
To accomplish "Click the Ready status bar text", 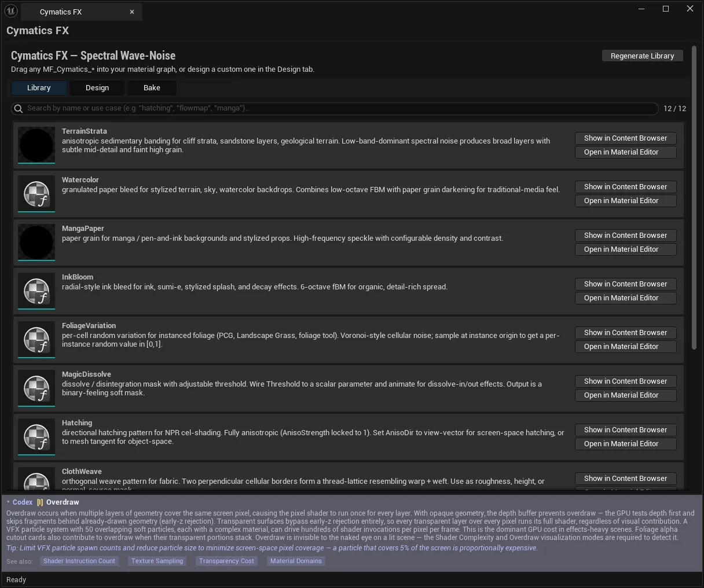I will tap(16, 580).
